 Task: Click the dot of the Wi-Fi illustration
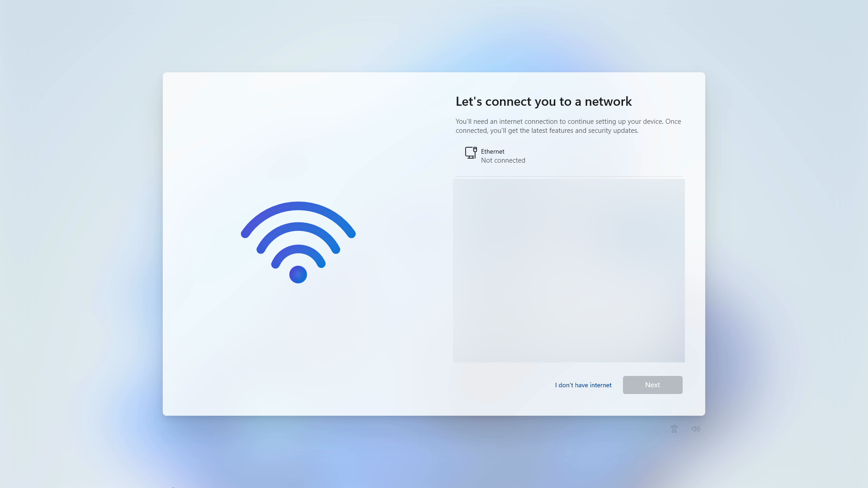298,274
